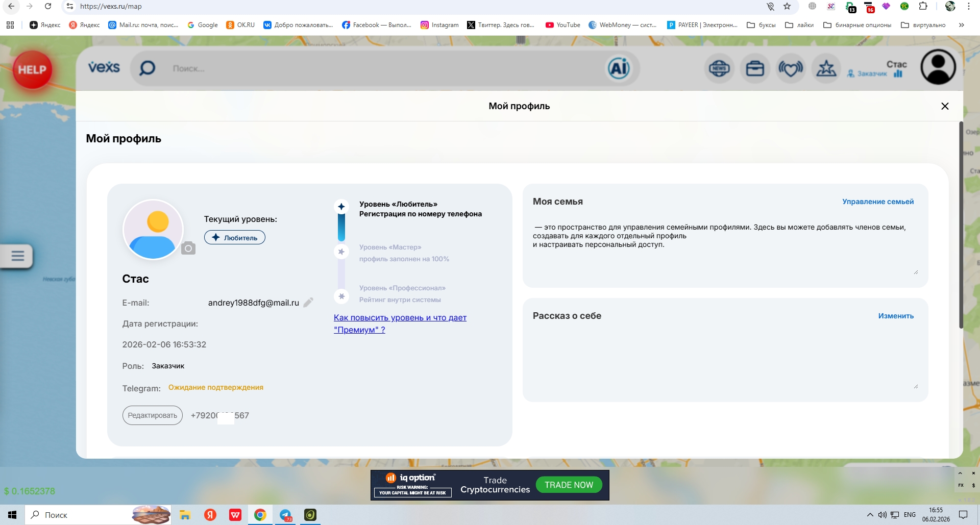Show hidden system tray icons
The width and height of the screenshot is (980, 525).
[870, 515]
